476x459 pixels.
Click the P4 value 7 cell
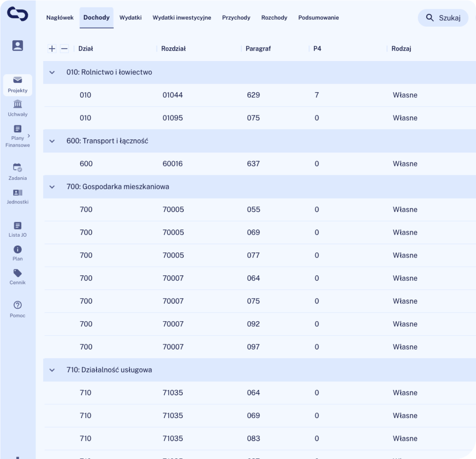point(317,95)
